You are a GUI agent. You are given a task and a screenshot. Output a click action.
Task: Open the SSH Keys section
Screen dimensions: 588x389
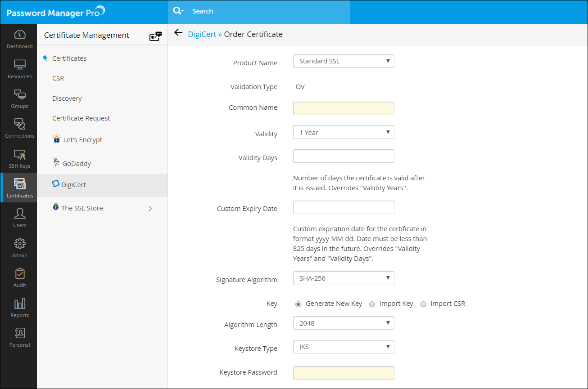[x=19, y=159]
